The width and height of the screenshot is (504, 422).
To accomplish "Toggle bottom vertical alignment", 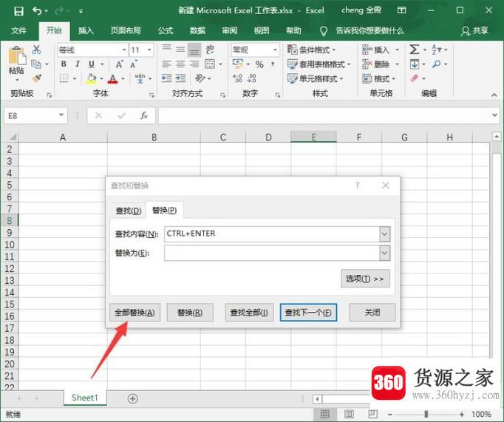I will pos(194,50).
